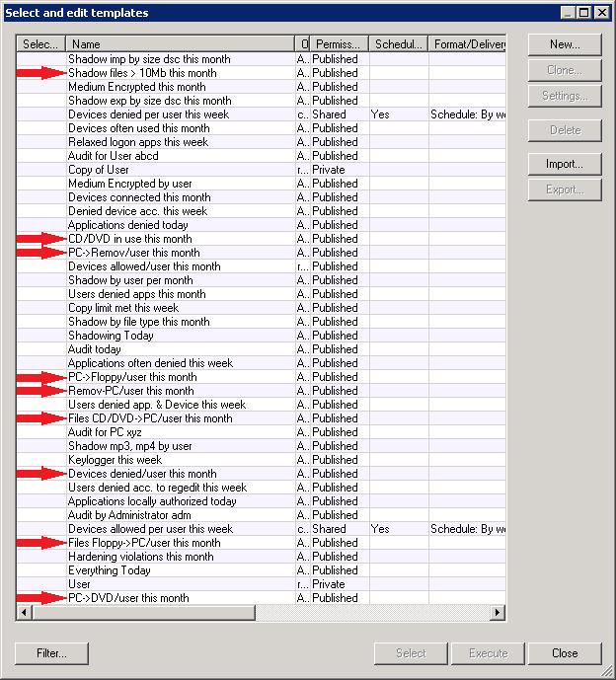This screenshot has width=616, height=680.
Task: Select 'Applications denied today' row
Action: point(262,225)
